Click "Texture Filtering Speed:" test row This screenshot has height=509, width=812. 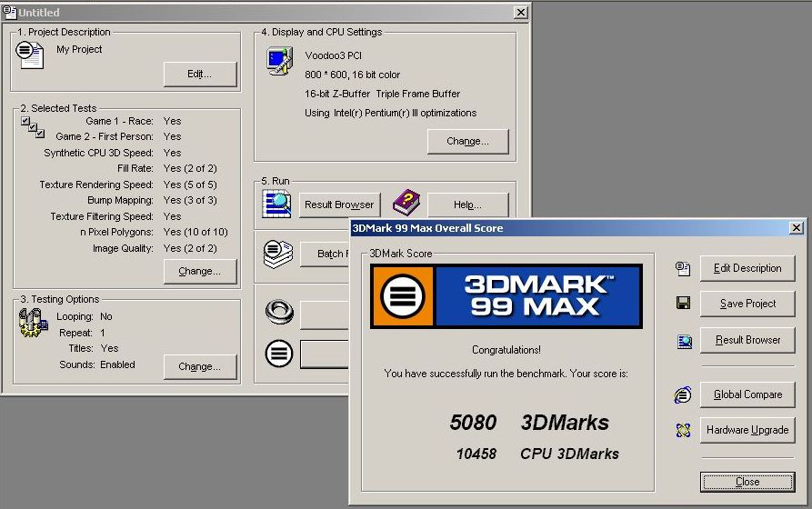[115, 216]
